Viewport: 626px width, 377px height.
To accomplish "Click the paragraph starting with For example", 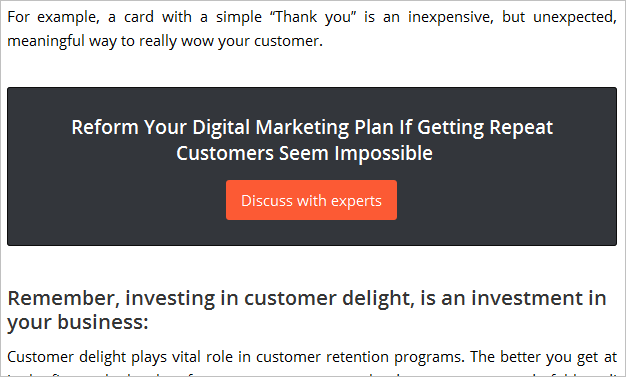I will pyautogui.click(x=312, y=29).
